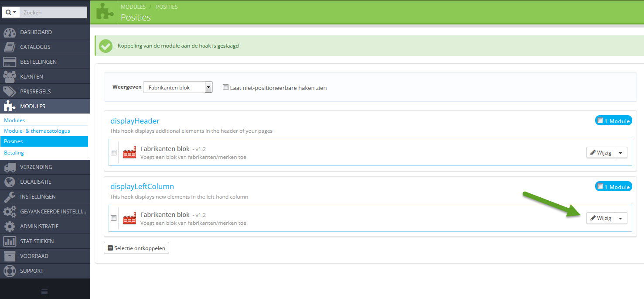
Task: Click the green puzzle icon in header
Action: (105, 12)
